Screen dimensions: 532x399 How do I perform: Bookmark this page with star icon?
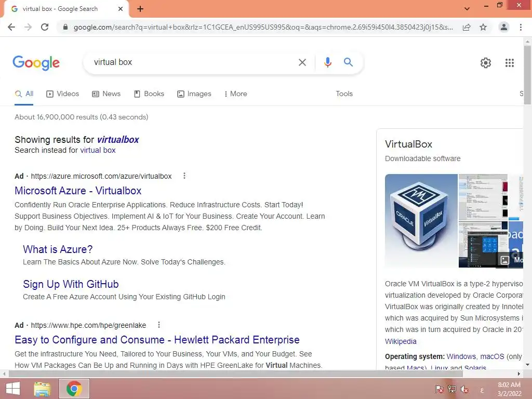click(x=483, y=27)
